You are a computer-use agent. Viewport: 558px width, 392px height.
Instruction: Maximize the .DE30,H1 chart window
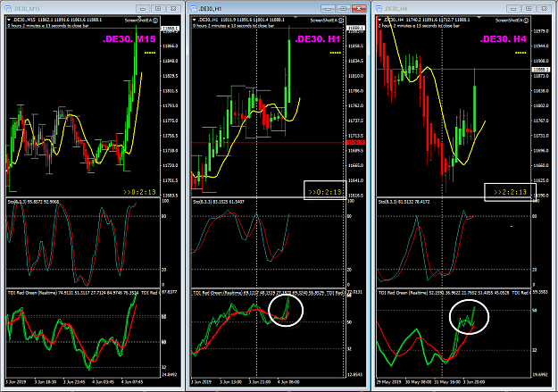pos(343,9)
